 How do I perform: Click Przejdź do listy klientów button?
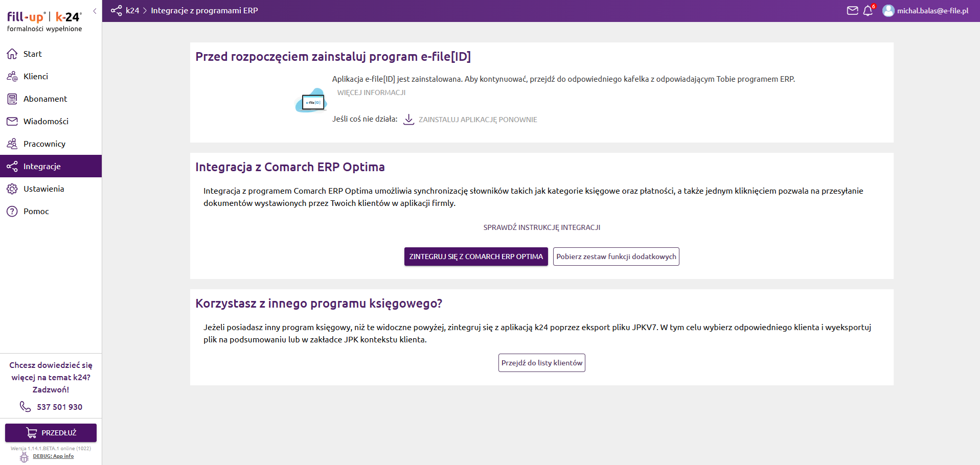tap(542, 363)
